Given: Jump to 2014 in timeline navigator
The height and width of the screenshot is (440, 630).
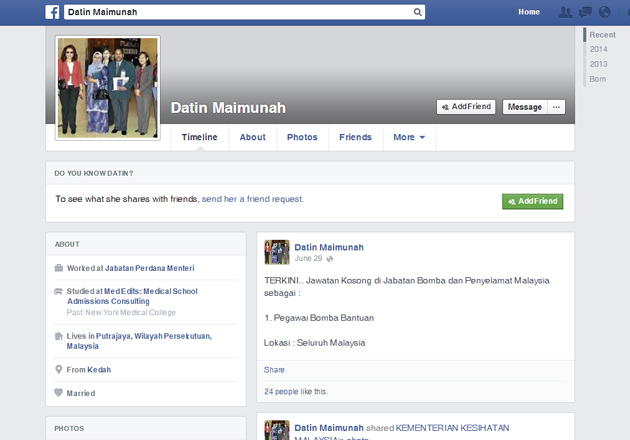Looking at the screenshot, I should [x=598, y=49].
